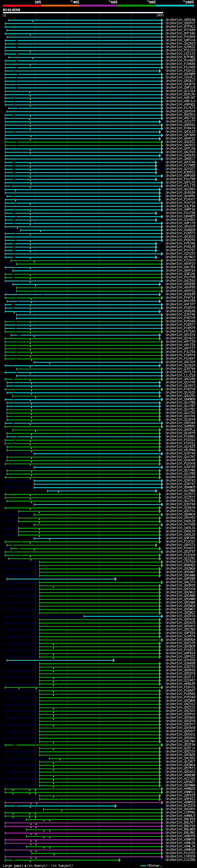Screen dimensions: 197x868
Task: Open hit UniRef100_P31333
Action: point(180,50)
